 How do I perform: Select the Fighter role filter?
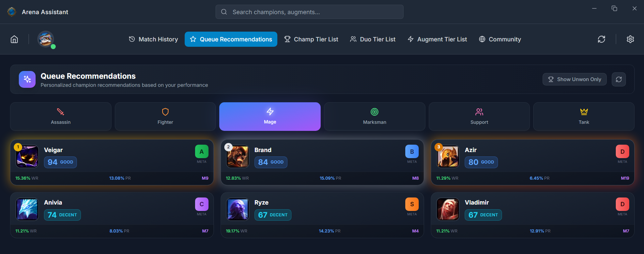click(x=165, y=116)
